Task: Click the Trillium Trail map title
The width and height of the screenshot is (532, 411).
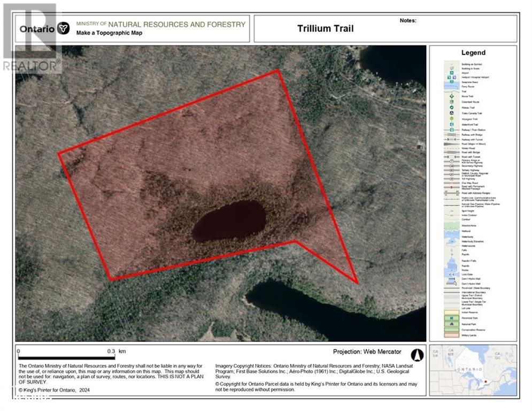Action: tap(326, 29)
